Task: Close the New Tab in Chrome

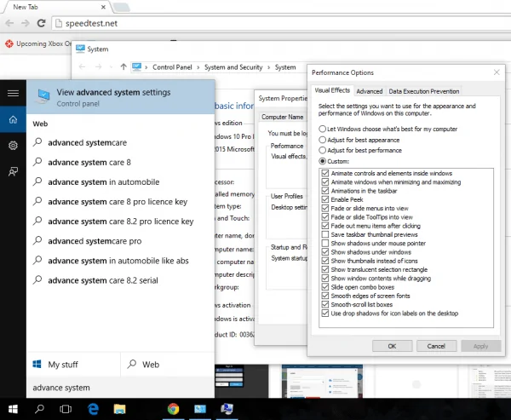Action: pyautogui.click(x=103, y=7)
